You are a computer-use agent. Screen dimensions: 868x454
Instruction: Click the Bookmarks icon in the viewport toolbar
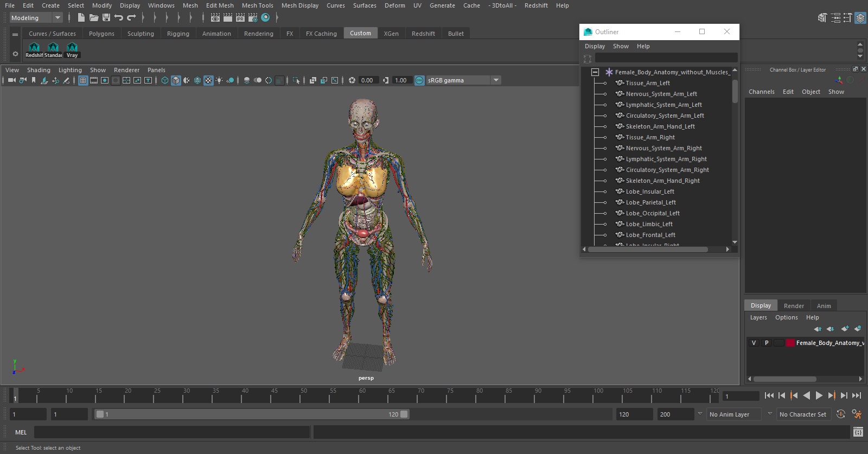tap(34, 80)
